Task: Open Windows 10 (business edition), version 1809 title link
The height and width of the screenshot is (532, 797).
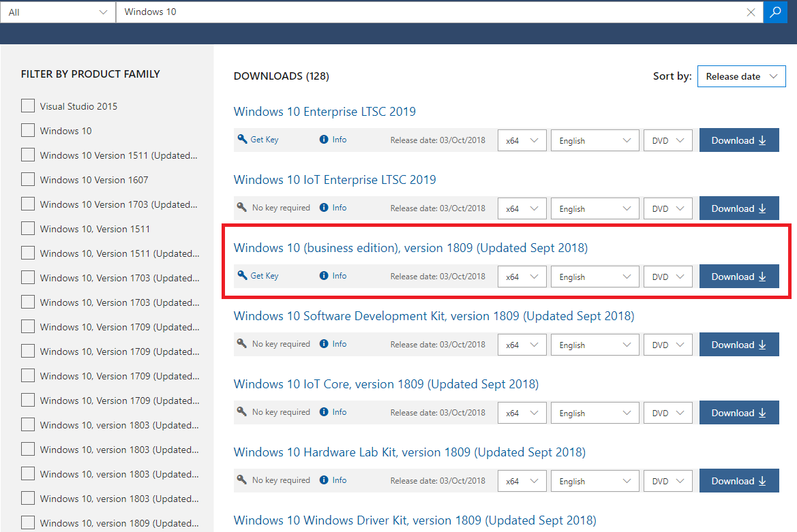Action: click(410, 248)
